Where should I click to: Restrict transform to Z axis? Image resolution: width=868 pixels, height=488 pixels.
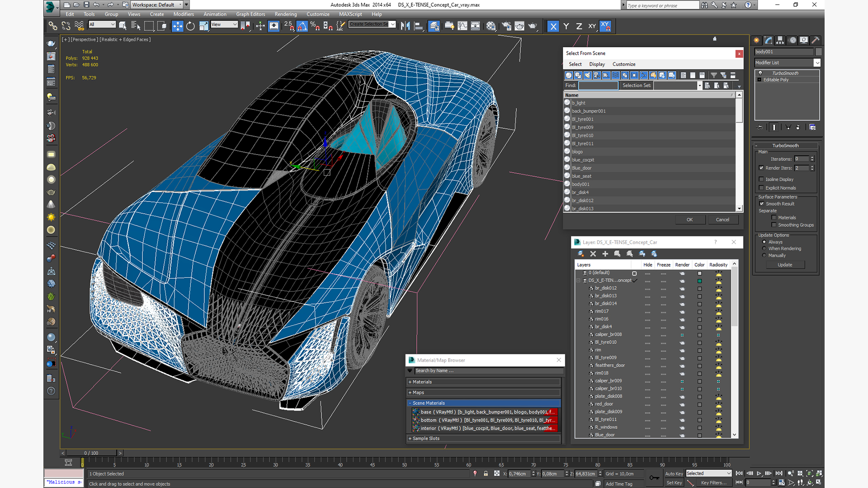coord(579,26)
